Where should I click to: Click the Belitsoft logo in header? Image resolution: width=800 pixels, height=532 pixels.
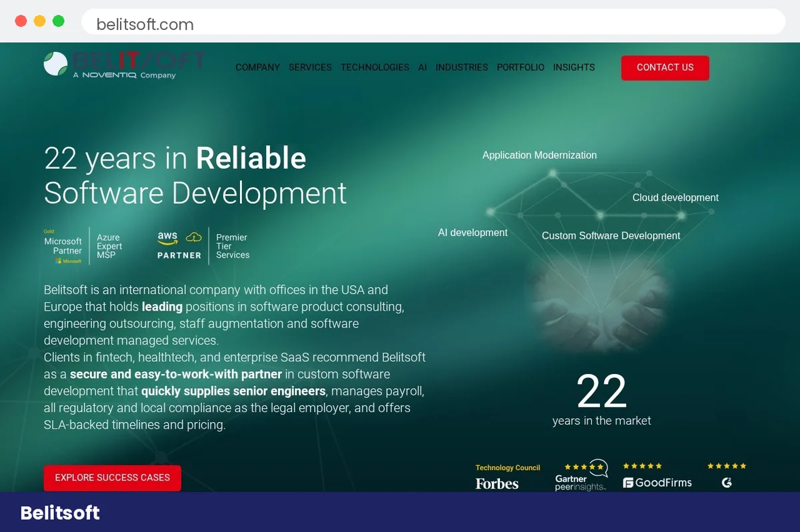coord(125,65)
